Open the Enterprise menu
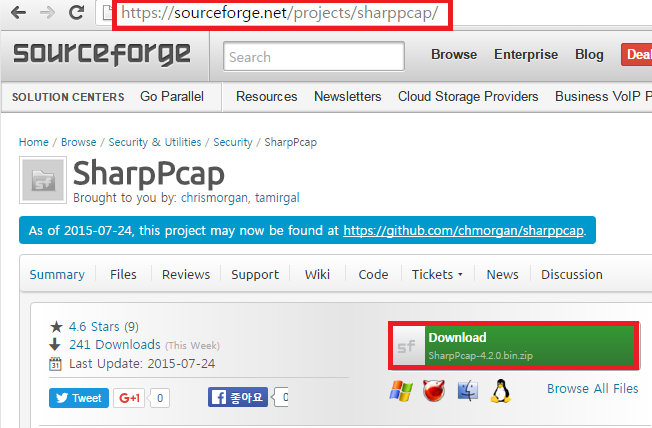 [526, 54]
